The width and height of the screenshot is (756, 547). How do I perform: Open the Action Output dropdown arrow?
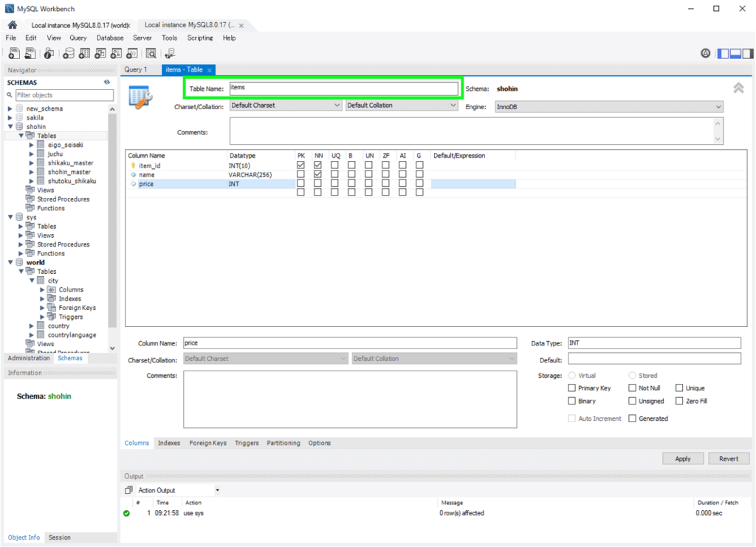coord(218,490)
